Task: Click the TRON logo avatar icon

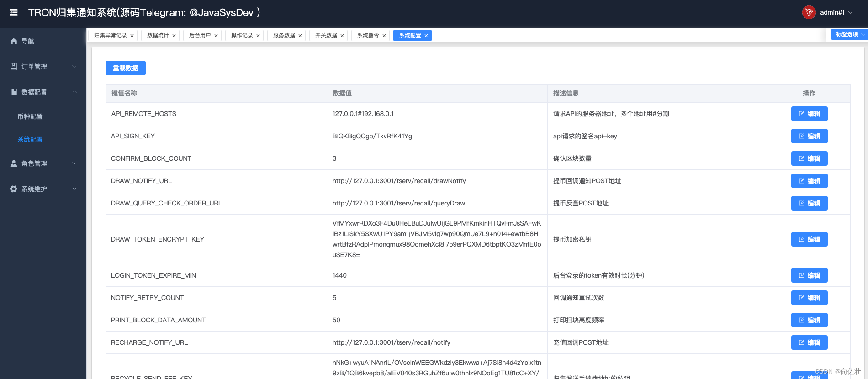Action: (809, 12)
